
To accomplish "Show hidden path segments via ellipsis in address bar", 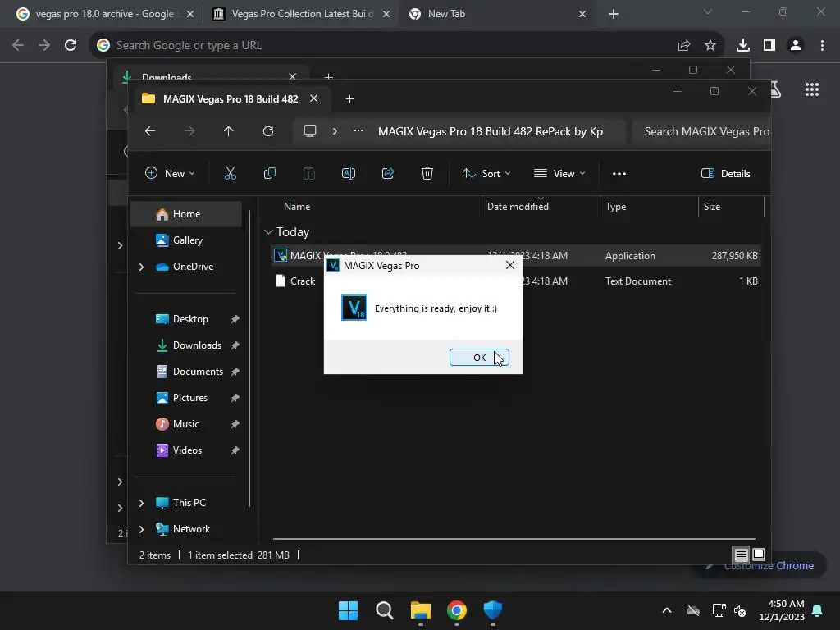I will 358,131.
